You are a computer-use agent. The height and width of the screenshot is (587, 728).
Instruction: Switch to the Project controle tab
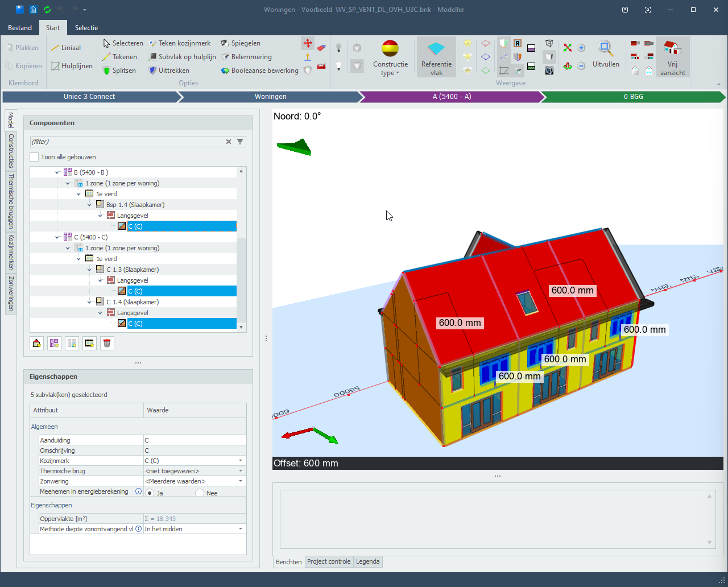pyautogui.click(x=329, y=561)
